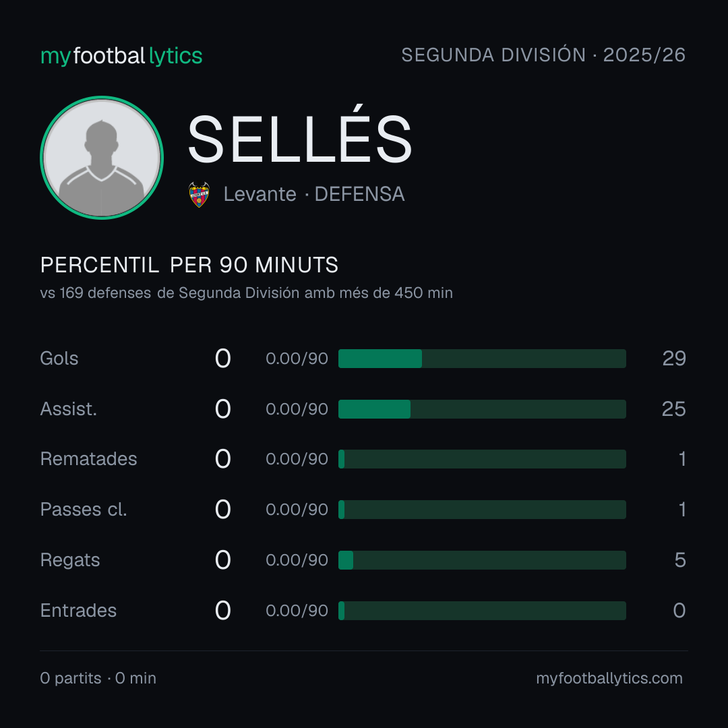Screen dimensions: 728x728
Task: Click the Passes cl. percentile bar
Action: (x=482, y=510)
